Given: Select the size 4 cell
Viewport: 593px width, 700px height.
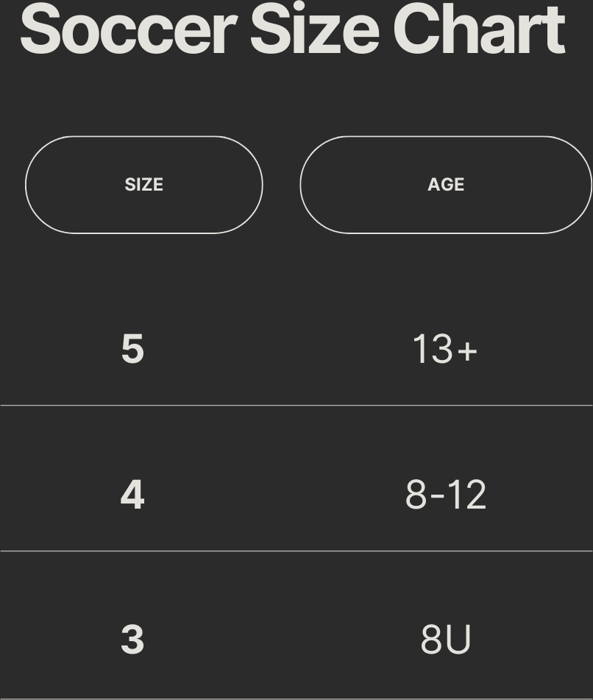Looking at the screenshot, I should tap(132, 494).
